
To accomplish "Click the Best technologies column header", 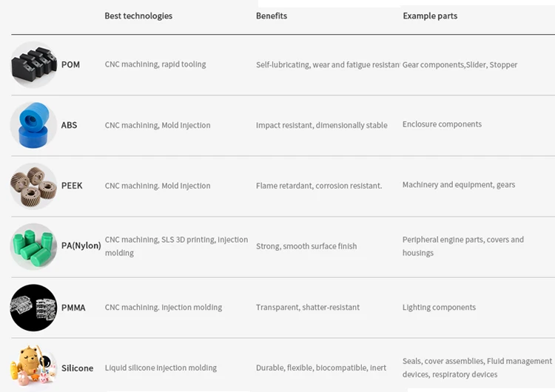I will click(138, 16).
